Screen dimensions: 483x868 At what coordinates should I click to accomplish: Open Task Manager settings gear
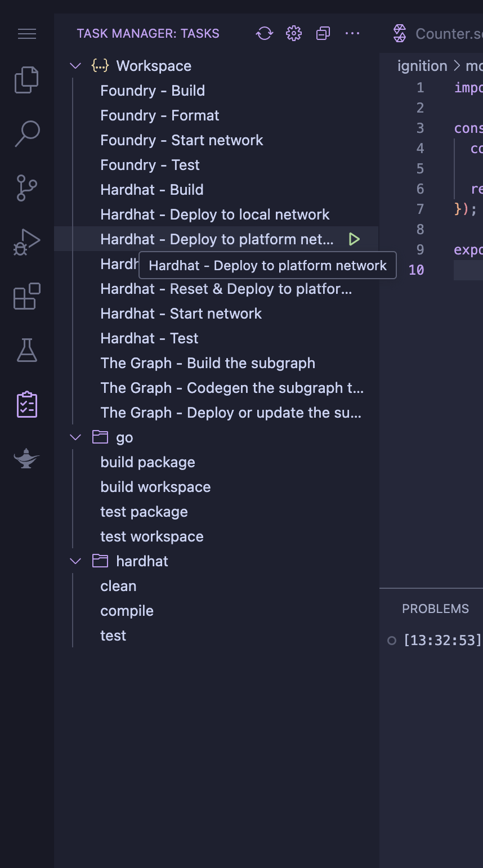(x=293, y=33)
